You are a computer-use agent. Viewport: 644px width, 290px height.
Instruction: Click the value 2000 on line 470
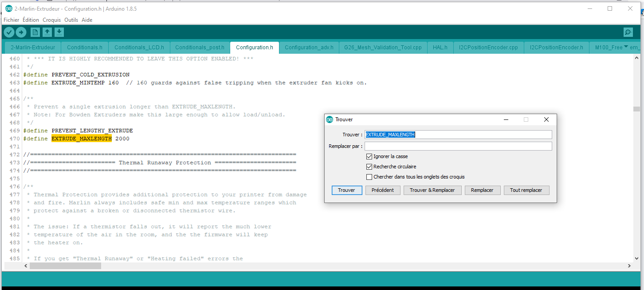[x=122, y=139]
